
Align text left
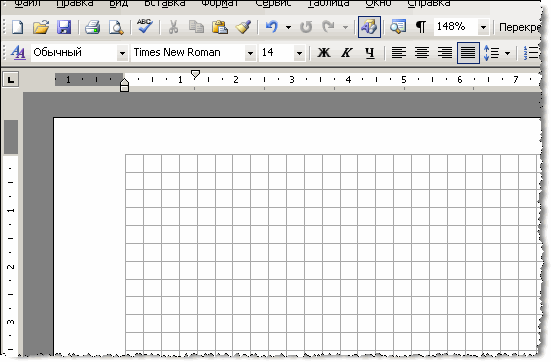click(x=399, y=53)
